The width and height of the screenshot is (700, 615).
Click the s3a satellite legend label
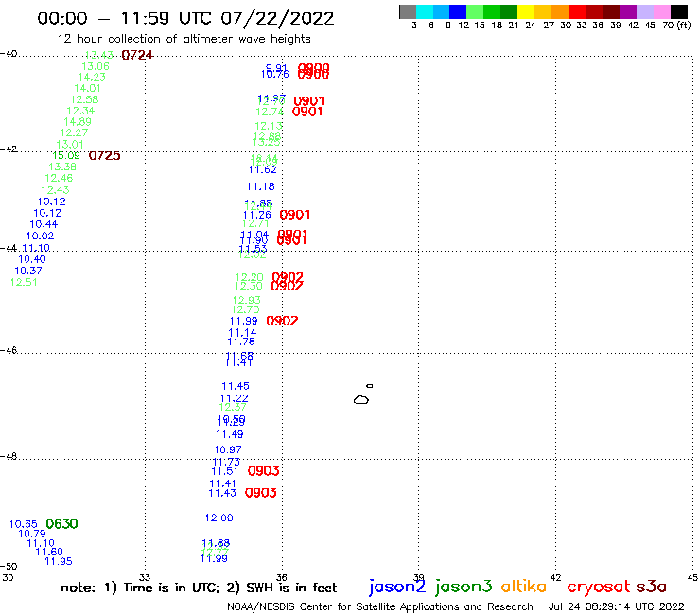click(x=651, y=587)
